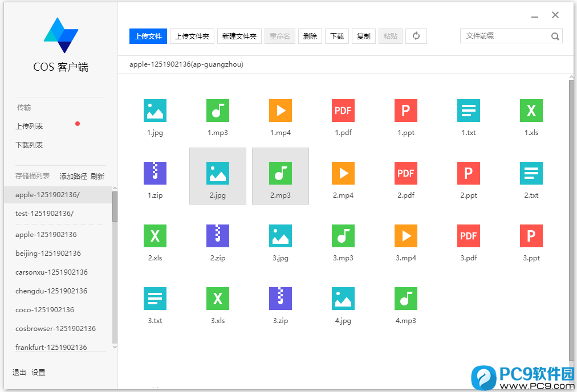Click the highlighted 2.mp3 audio icon
577x392 pixels.
[x=281, y=173]
